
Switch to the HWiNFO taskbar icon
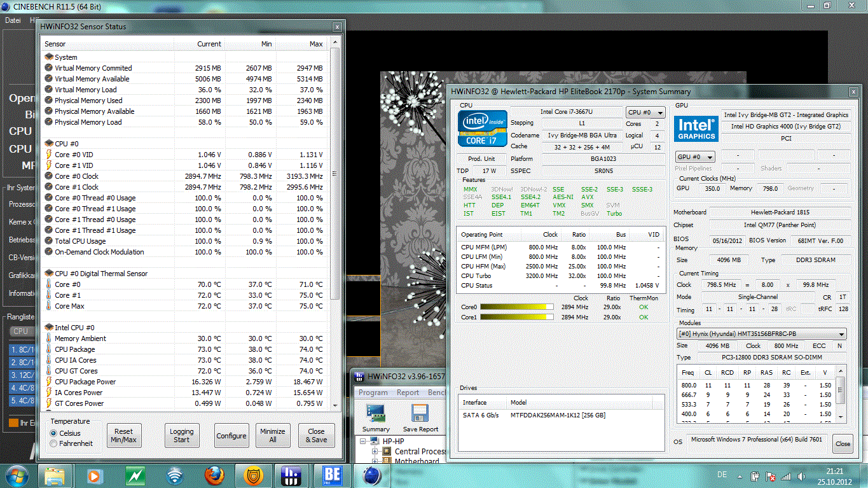pyautogui.click(x=291, y=476)
